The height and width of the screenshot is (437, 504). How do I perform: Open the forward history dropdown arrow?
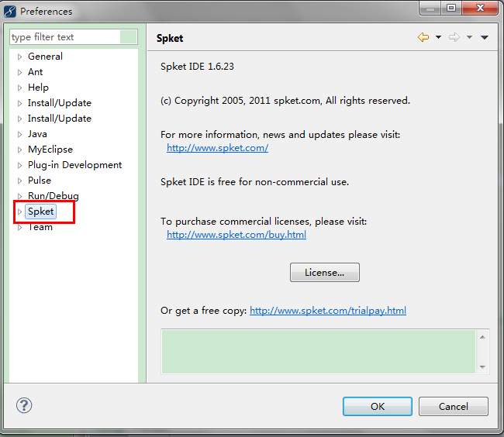[469, 37]
